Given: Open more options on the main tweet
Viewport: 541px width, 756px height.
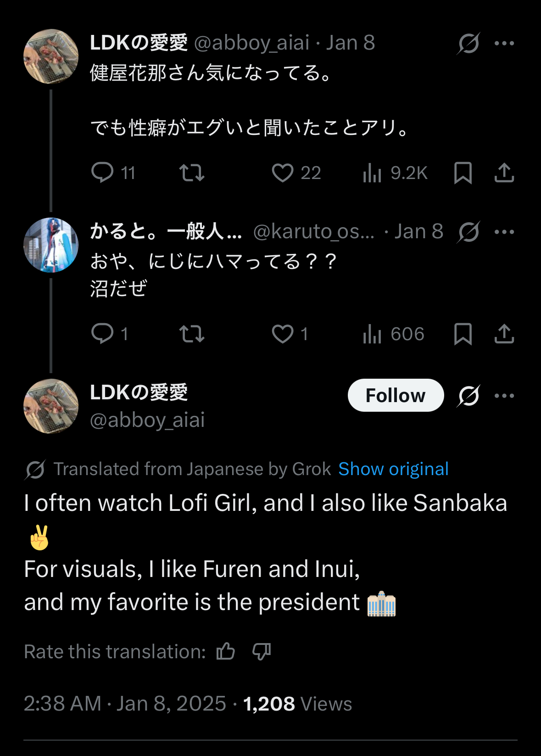Looking at the screenshot, I should click(x=504, y=396).
